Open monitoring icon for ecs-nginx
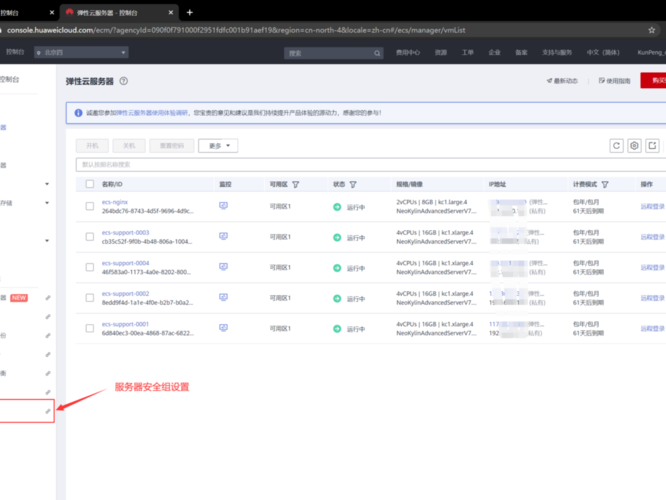Viewport: 666px width, 500px height. click(223, 206)
